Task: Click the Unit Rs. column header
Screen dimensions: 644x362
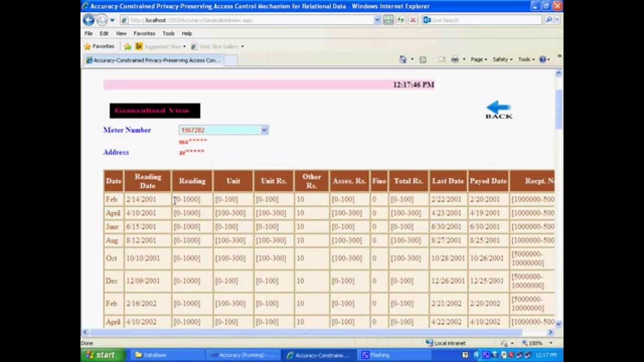Action: click(x=274, y=181)
